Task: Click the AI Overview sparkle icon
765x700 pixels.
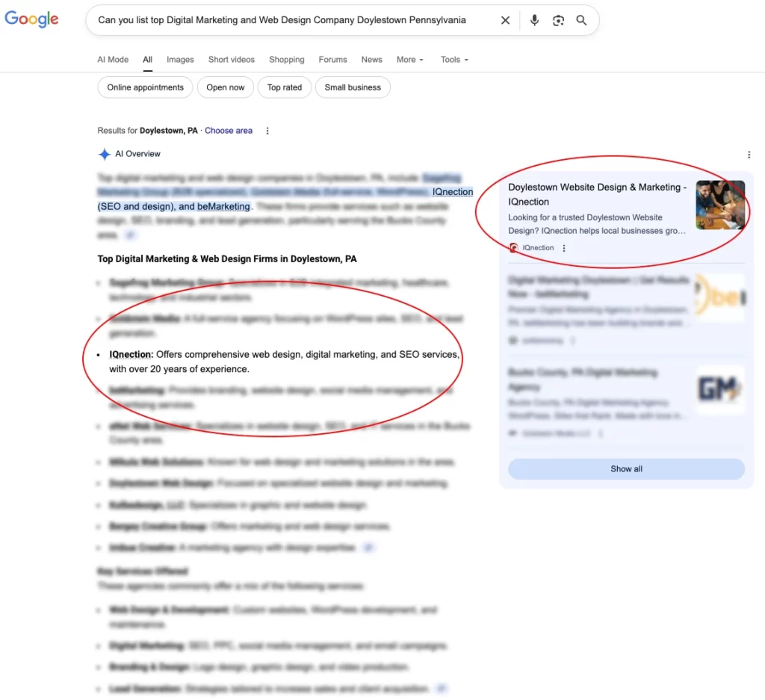Action: click(x=105, y=154)
